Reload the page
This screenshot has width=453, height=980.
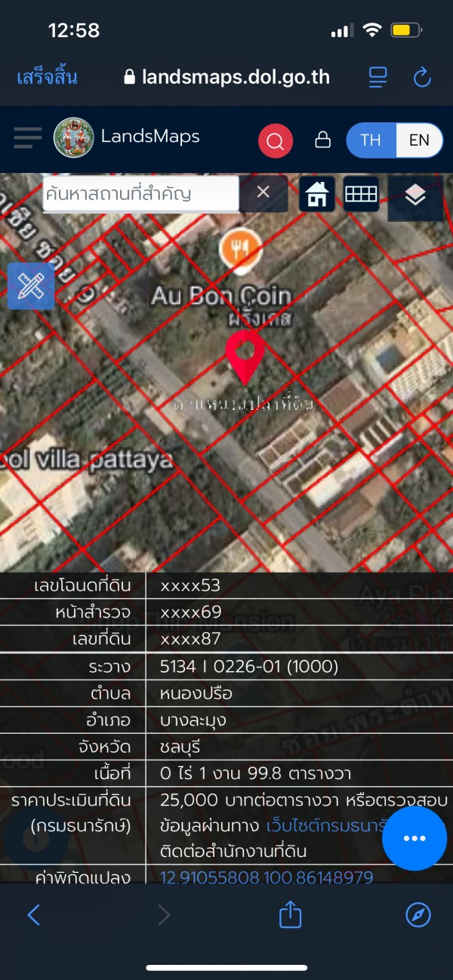click(422, 76)
